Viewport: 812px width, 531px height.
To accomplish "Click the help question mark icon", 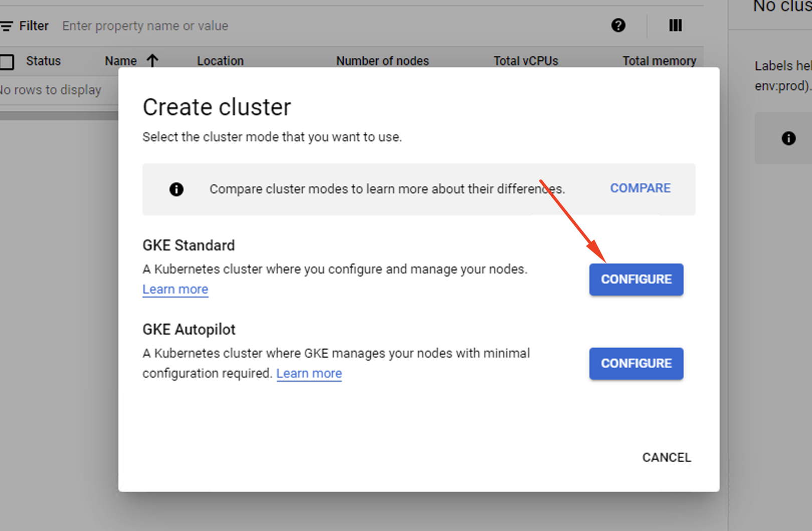I will tap(619, 25).
